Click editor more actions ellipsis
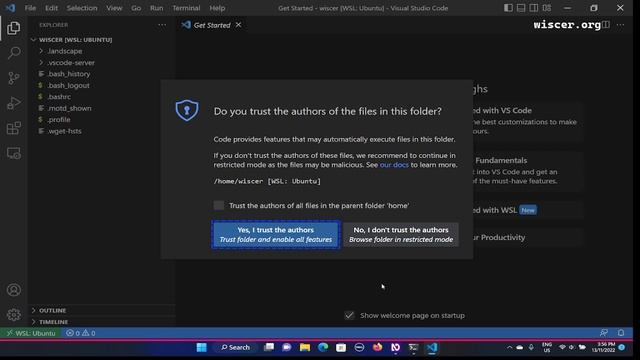The height and width of the screenshot is (360, 640). click(x=620, y=25)
